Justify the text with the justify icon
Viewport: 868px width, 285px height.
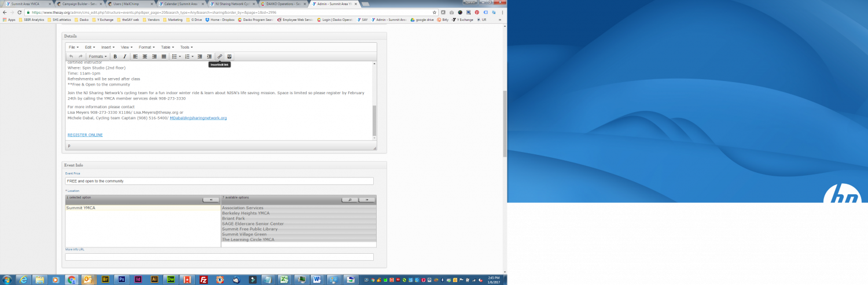[164, 57]
